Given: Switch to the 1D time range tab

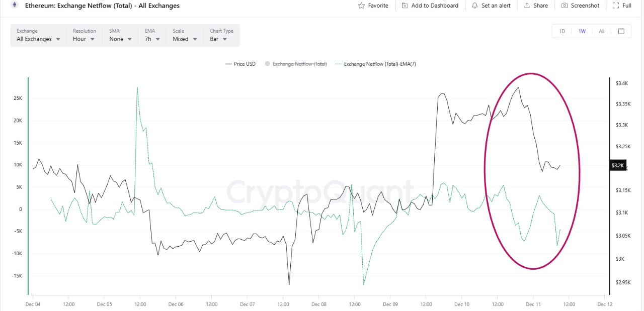Looking at the screenshot, I should (x=562, y=31).
